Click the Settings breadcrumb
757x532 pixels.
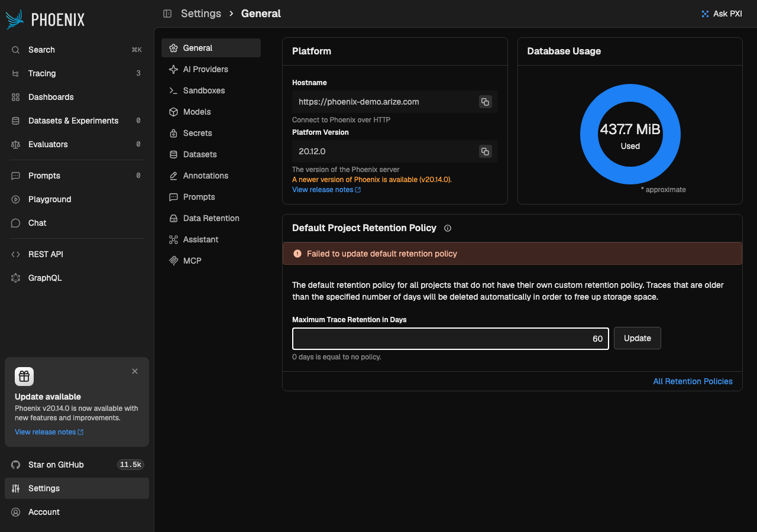[201, 14]
